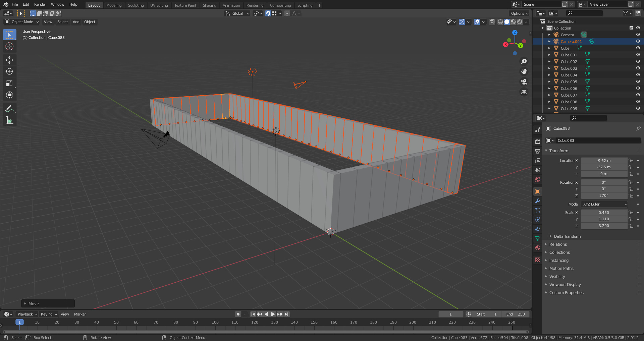Viewport: 644px width, 341px height.
Task: Click the Options button in viewport header
Action: 519,13
